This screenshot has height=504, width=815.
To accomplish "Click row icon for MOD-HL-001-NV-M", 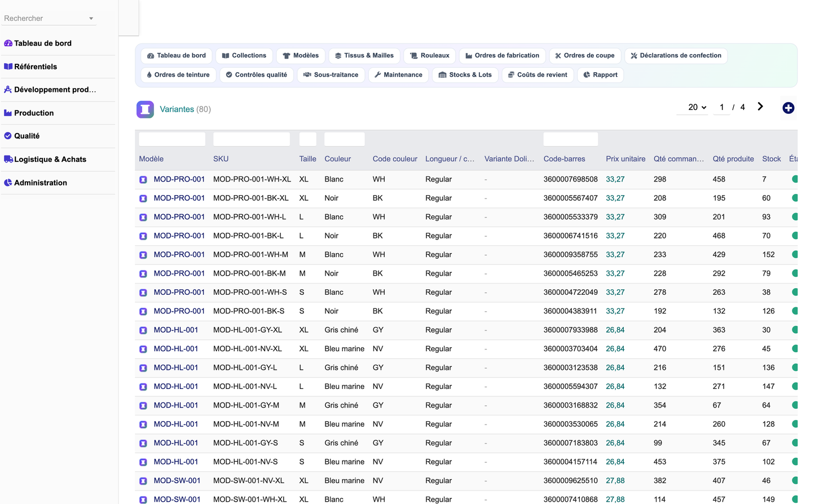I will click(x=143, y=425).
